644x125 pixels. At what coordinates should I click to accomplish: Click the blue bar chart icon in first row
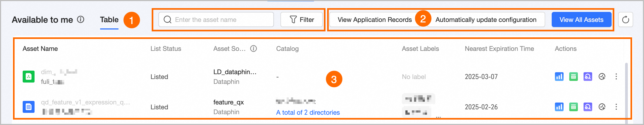point(559,77)
